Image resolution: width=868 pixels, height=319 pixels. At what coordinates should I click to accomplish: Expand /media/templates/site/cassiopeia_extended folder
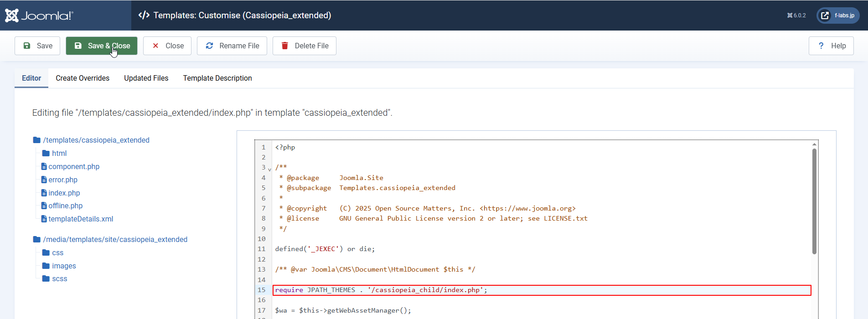pos(110,239)
